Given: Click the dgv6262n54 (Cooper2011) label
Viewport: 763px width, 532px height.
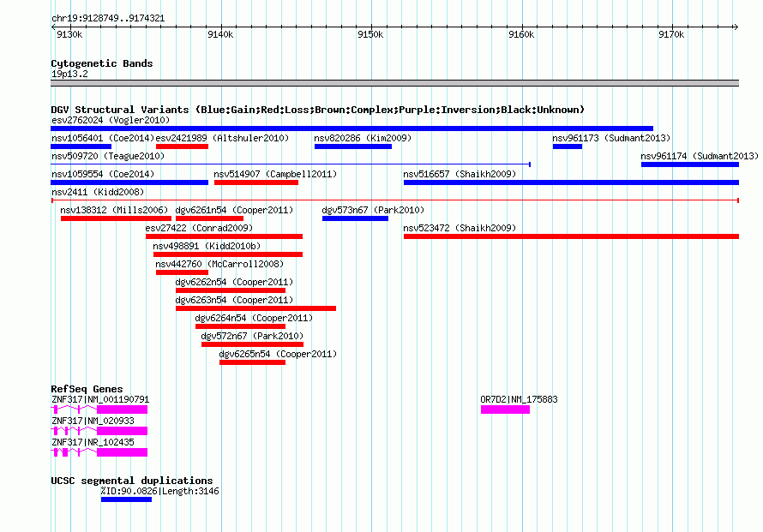Looking at the screenshot, I should click(234, 282).
